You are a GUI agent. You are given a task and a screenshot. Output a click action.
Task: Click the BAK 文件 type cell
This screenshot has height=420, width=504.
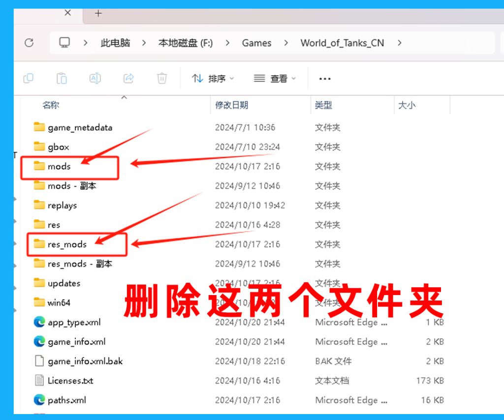coord(333,361)
